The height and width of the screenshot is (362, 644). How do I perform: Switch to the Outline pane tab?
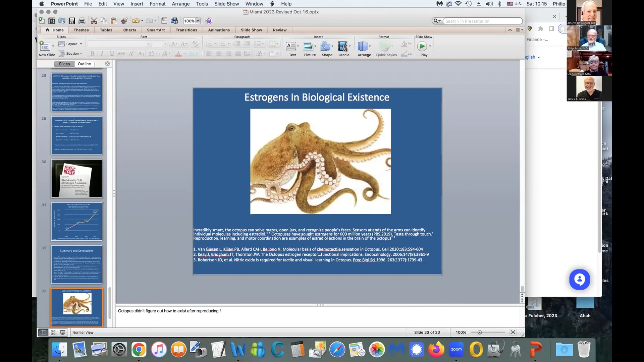click(x=84, y=64)
